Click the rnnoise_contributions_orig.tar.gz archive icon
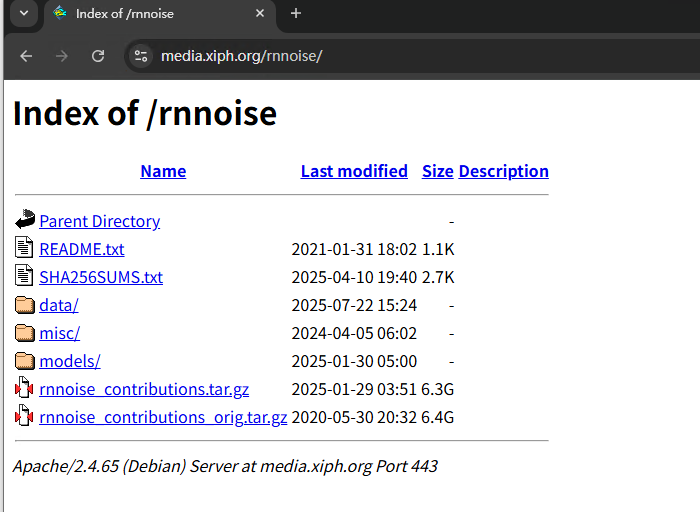The width and height of the screenshot is (700, 512). coord(25,417)
